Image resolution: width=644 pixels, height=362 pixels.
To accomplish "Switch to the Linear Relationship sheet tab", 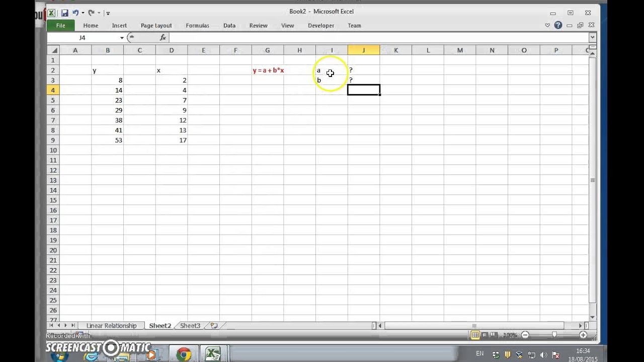I will coord(111,326).
